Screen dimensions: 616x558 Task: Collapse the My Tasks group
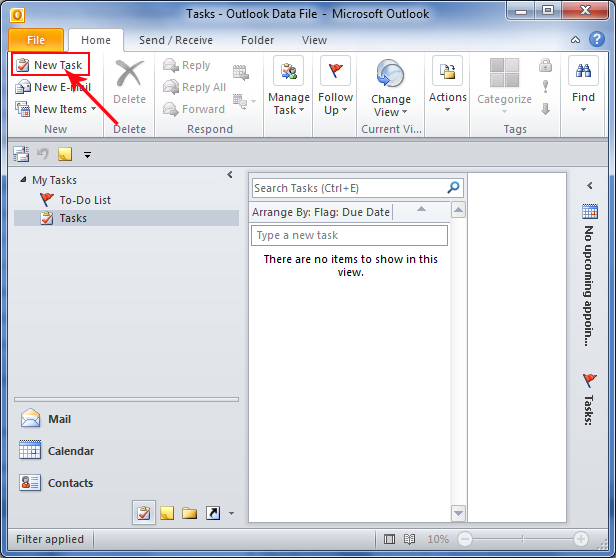pos(24,180)
